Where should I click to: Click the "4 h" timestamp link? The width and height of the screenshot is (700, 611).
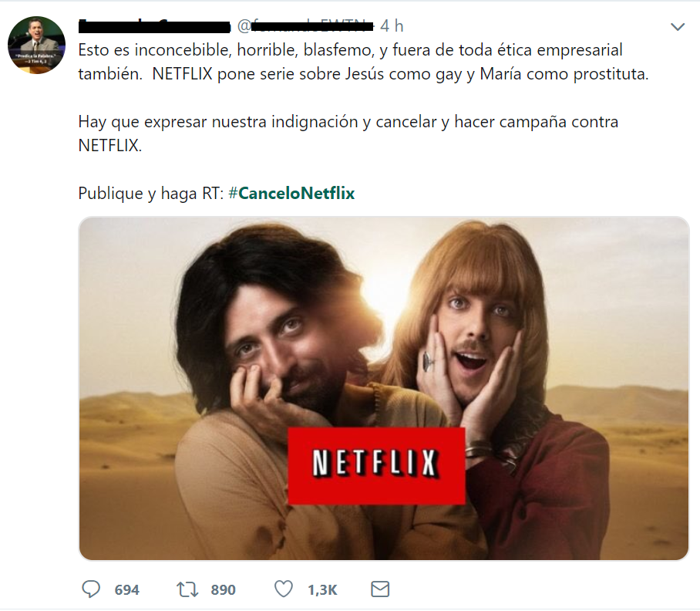click(x=392, y=26)
